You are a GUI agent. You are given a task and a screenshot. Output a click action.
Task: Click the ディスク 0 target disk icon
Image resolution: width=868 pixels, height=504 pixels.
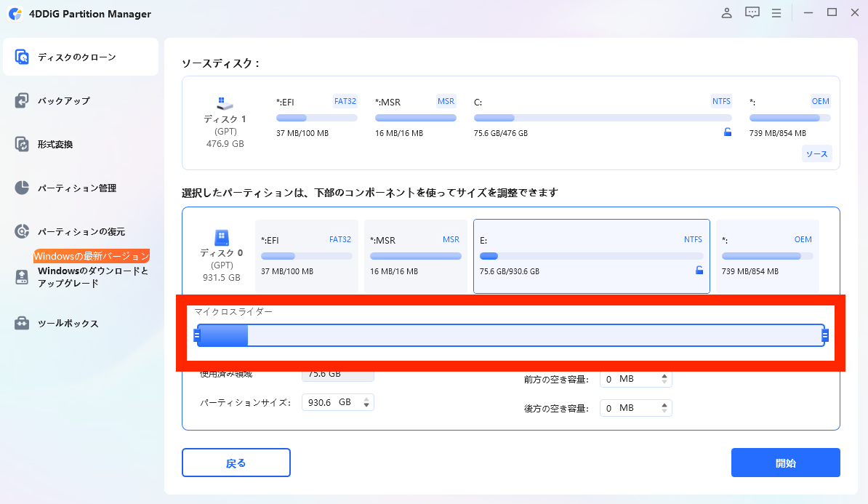[222, 238]
